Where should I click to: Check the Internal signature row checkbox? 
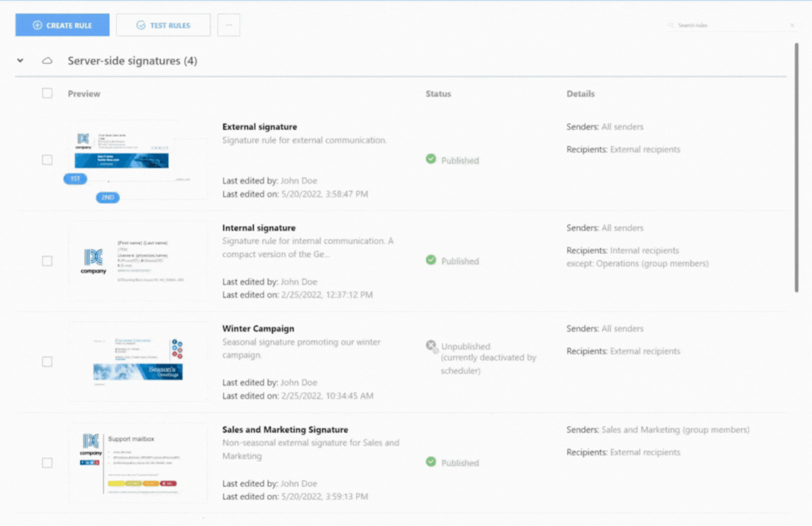(47, 261)
